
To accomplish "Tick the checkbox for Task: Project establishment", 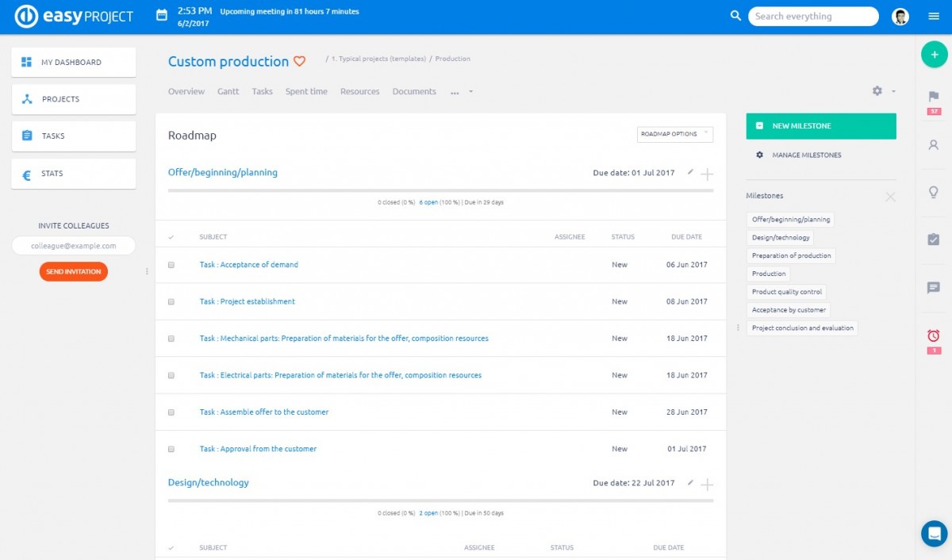I will [x=171, y=301].
